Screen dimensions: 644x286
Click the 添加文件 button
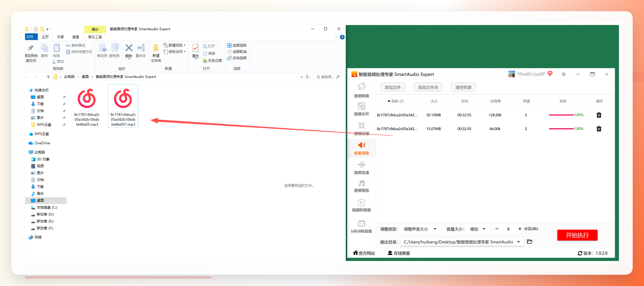point(393,87)
